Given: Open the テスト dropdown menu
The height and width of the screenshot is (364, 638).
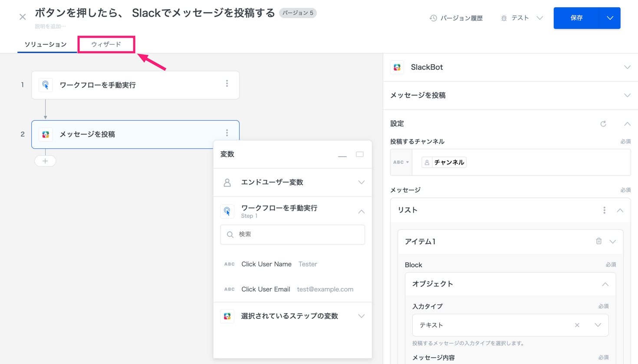Looking at the screenshot, I should tap(521, 18).
